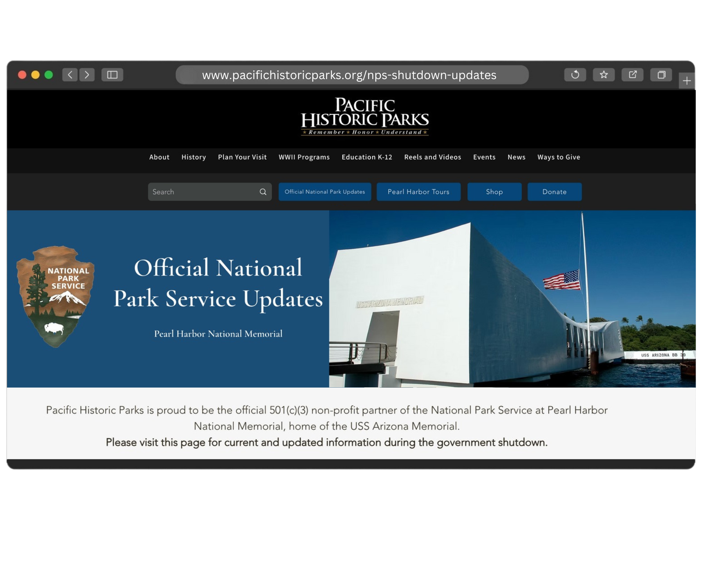The image size is (702, 588).
Task: Reload the page with the refresh icon
Action: (575, 75)
